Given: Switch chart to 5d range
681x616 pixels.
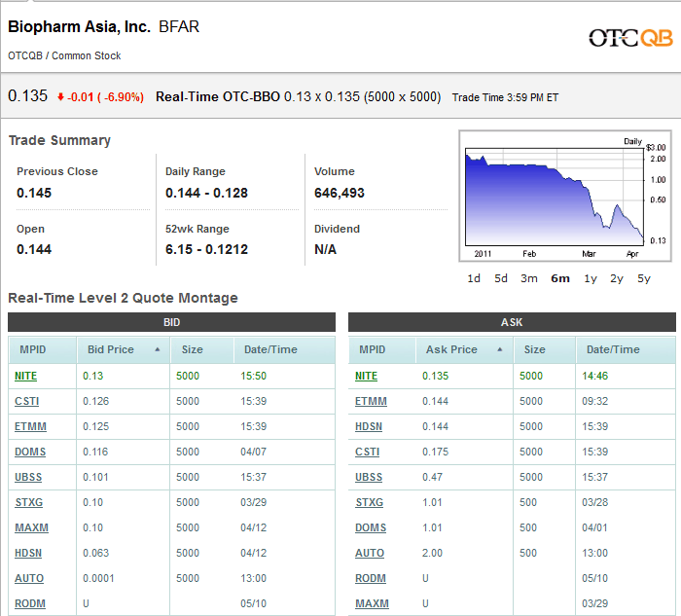Looking at the screenshot, I should coord(501,278).
